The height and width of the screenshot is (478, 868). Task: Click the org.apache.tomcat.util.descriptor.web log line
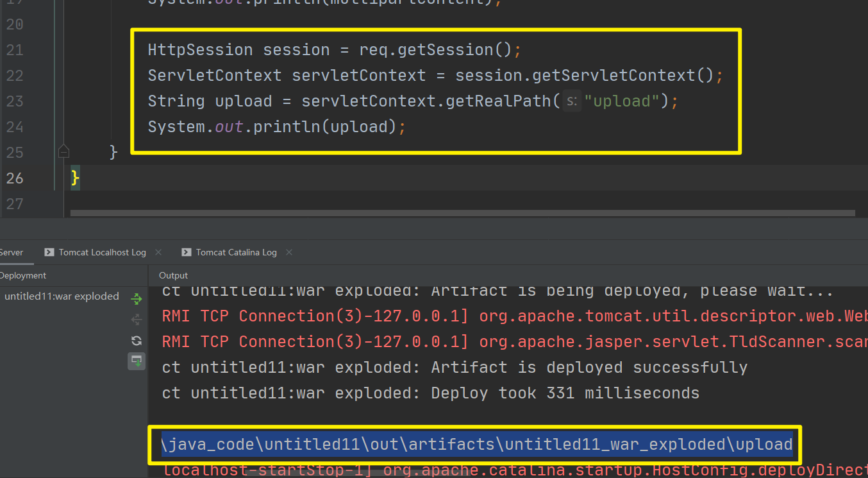515,316
